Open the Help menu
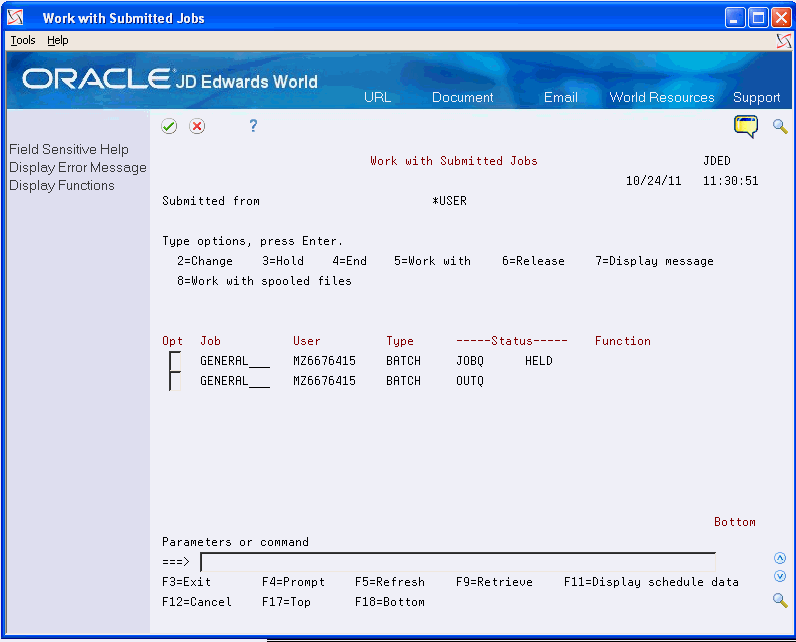The height and width of the screenshot is (642, 796). click(x=57, y=40)
